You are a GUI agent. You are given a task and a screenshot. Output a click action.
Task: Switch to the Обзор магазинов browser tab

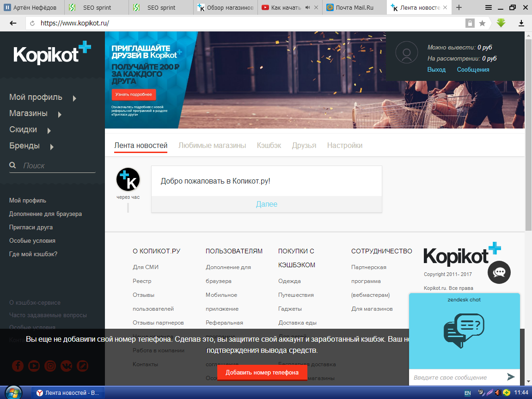226,7
